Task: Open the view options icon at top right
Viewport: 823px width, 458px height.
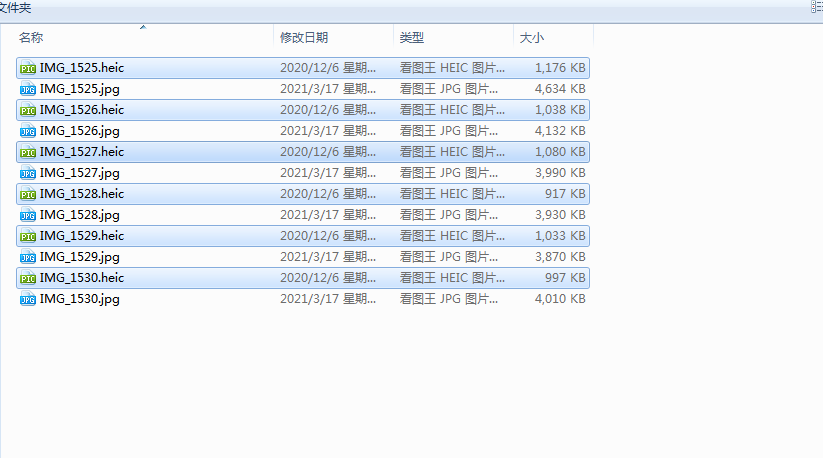Action: pos(817,7)
